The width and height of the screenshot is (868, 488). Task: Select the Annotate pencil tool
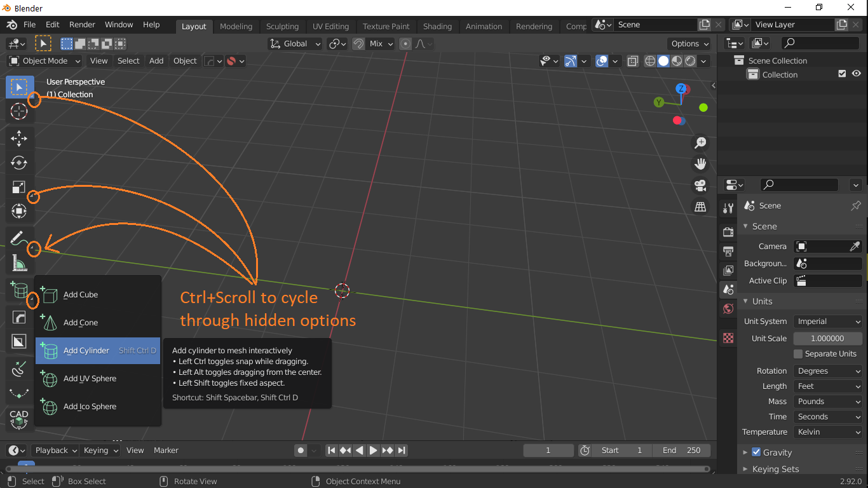coord(19,238)
